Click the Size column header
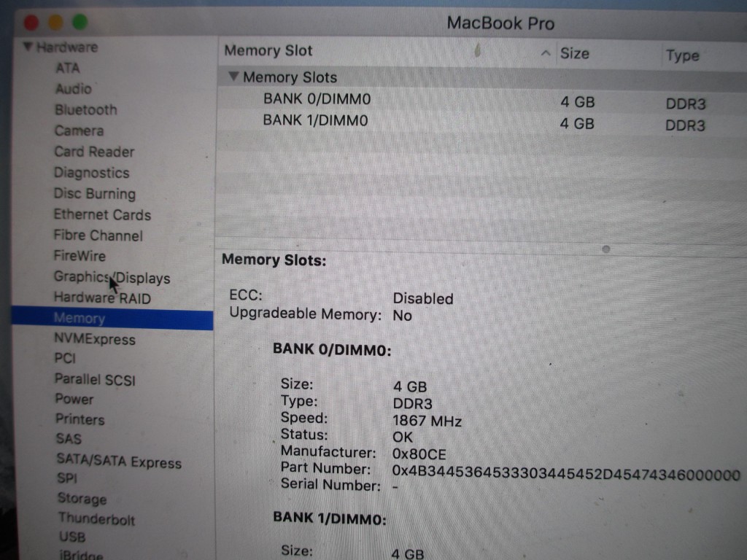The height and width of the screenshot is (560, 747). click(575, 53)
